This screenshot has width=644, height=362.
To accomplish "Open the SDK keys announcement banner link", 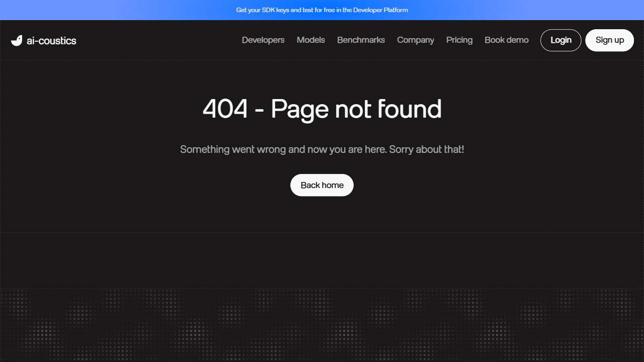I will click(322, 10).
